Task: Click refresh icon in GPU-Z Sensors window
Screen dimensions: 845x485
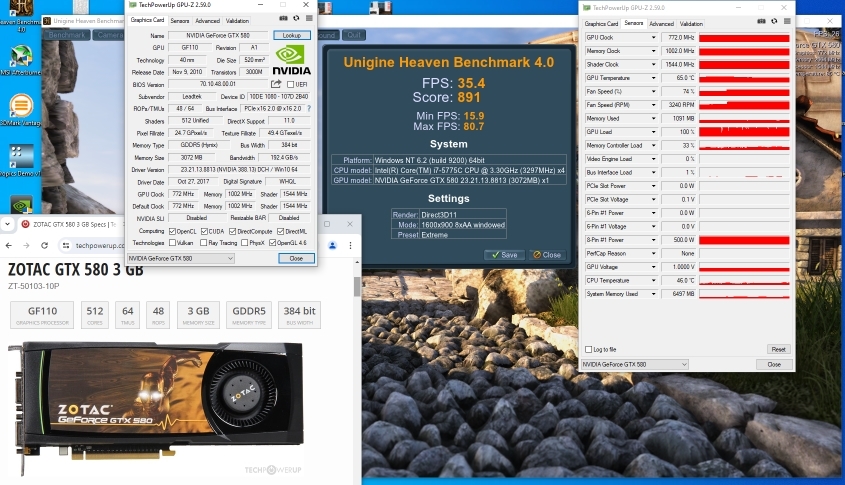Action: click(774, 22)
